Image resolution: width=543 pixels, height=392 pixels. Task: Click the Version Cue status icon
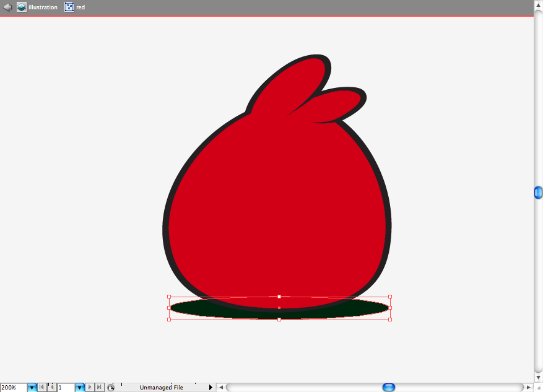[x=111, y=388]
